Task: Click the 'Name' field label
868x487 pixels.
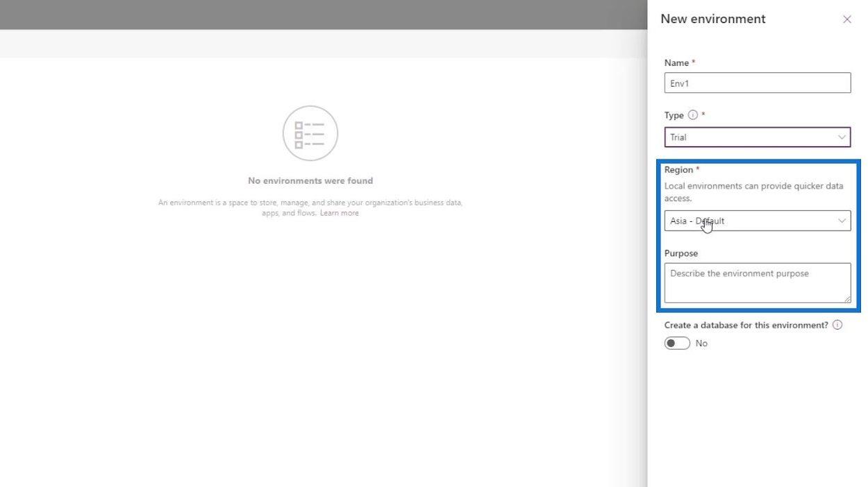Action: point(676,63)
